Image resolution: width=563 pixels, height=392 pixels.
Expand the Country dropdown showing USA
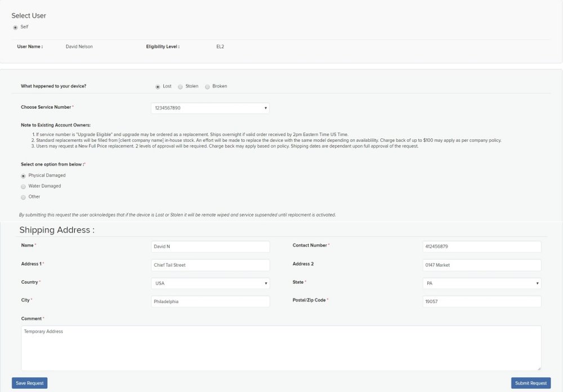click(211, 283)
